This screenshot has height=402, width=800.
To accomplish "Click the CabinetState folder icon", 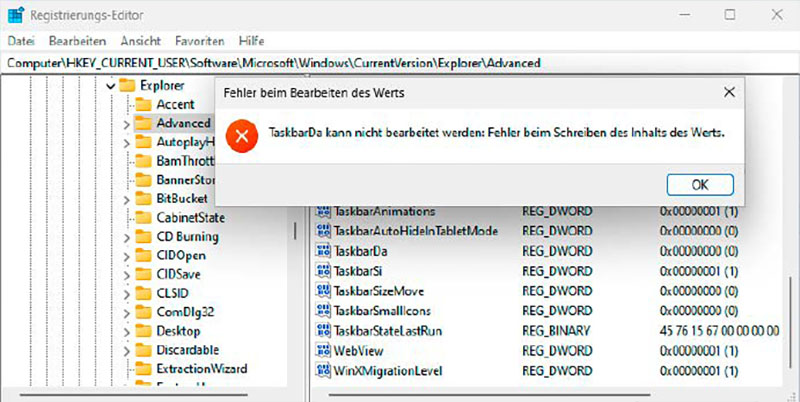I will click(143, 217).
